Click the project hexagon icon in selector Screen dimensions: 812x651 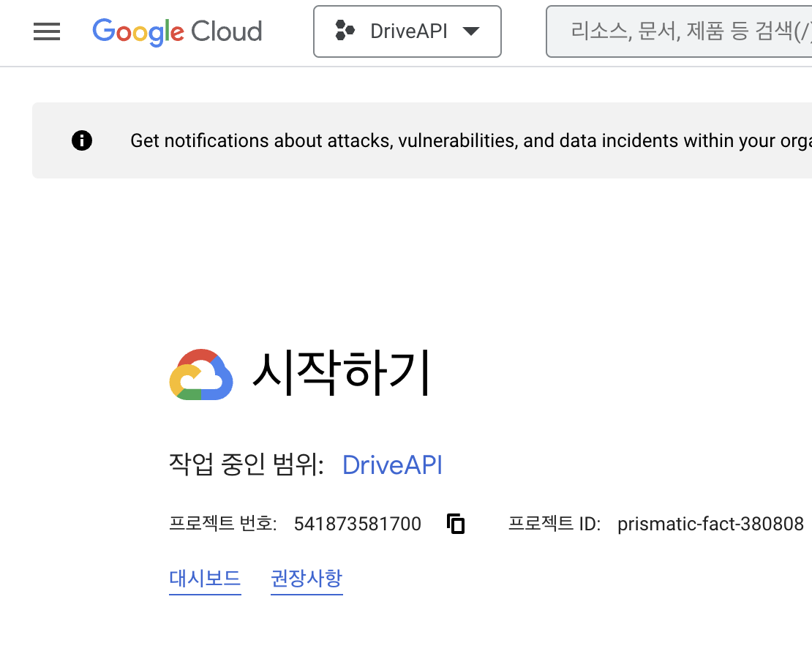345,31
